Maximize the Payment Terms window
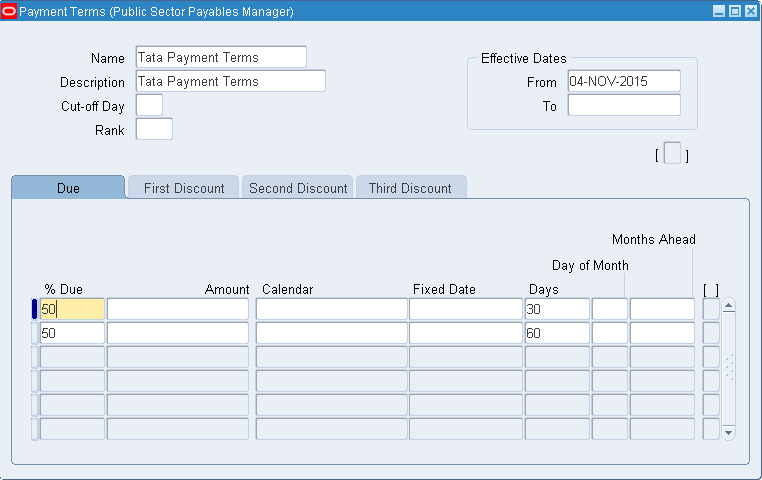762x480 pixels. [734, 11]
